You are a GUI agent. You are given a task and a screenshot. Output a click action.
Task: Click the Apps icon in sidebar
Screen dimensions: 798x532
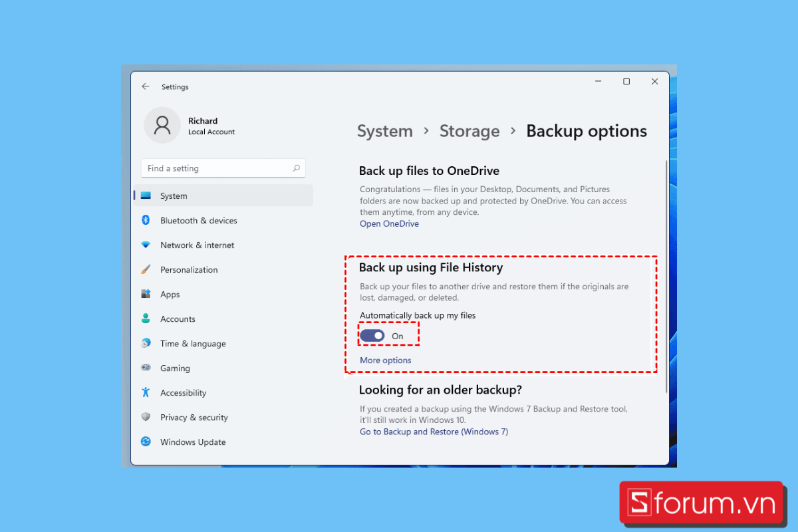(x=146, y=294)
